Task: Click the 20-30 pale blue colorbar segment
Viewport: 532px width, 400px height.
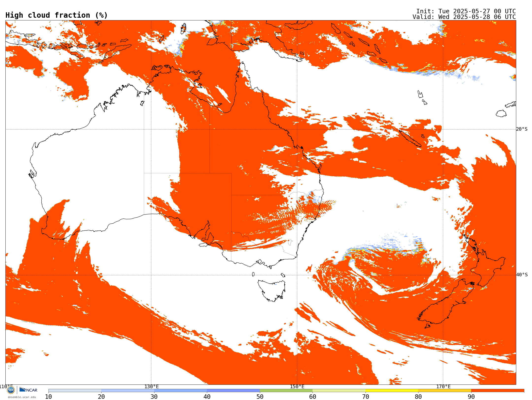Action: point(128,391)
